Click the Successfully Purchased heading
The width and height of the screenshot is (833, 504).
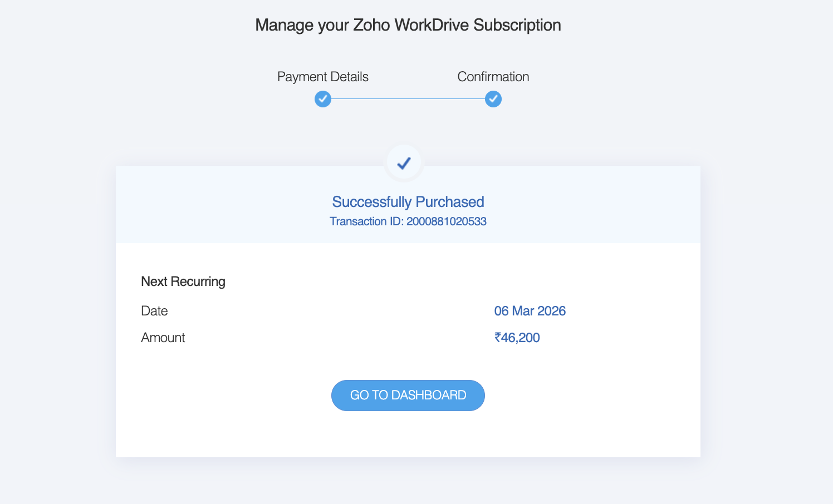pos(408,202)
